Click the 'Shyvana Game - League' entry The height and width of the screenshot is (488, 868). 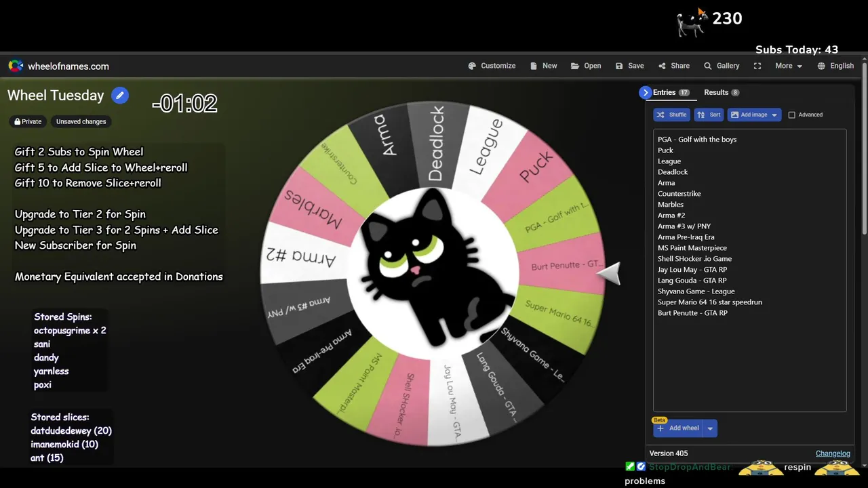[696, 291]
